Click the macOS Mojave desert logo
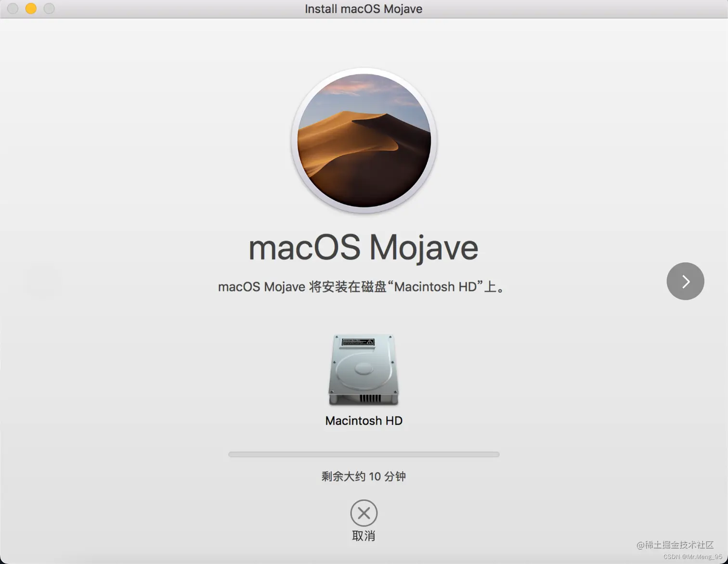 [x=364, y=141]
